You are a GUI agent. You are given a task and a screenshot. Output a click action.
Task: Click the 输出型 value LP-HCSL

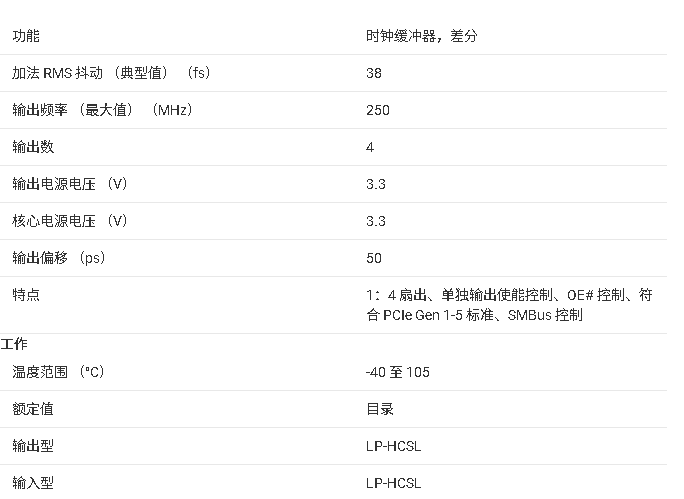393,446
